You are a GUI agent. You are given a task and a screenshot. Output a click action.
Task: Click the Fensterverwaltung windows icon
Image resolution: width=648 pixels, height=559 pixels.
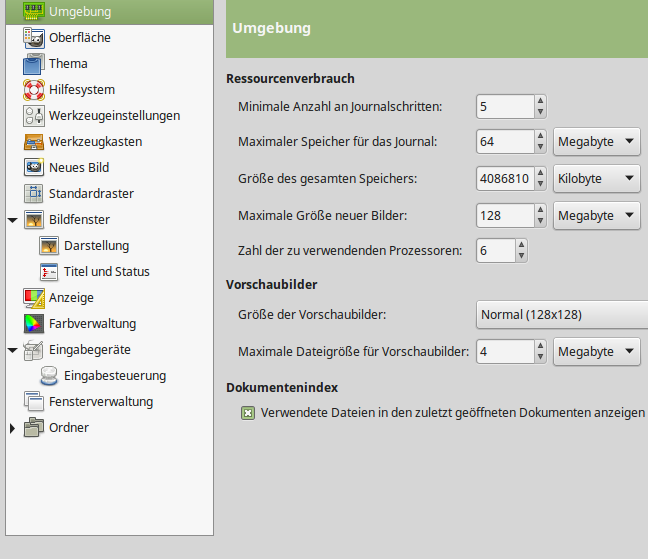34,402
